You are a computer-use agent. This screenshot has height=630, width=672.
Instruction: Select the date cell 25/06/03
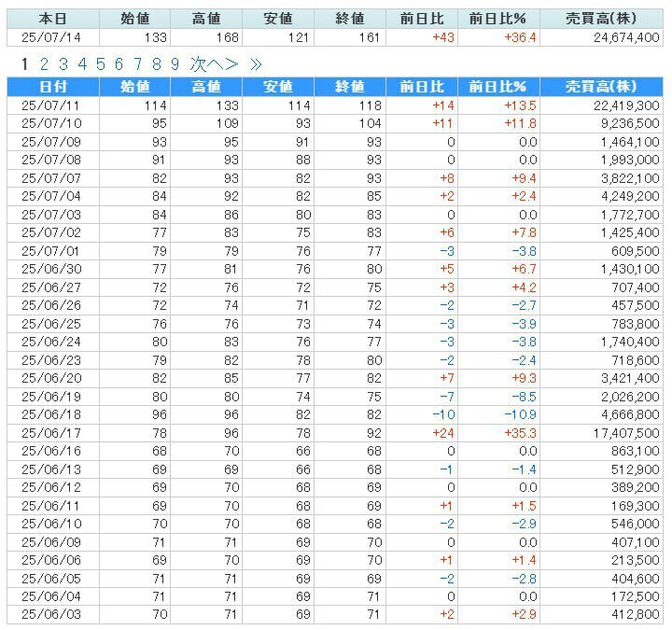coord(51,614)
